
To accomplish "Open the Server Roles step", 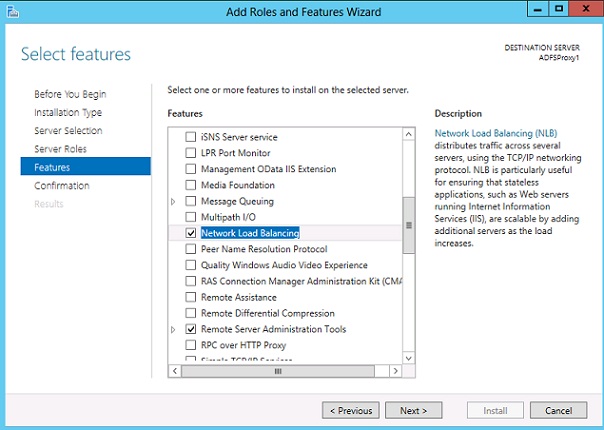I will pyautogui.click(x=60, y=149).
